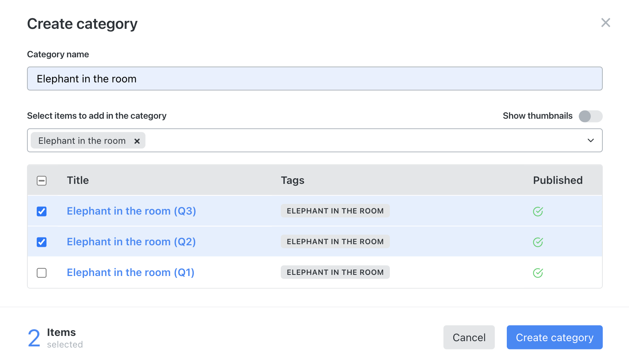The image size is (629, 364).
Task: Click inside the items select field
Action: 315,140
